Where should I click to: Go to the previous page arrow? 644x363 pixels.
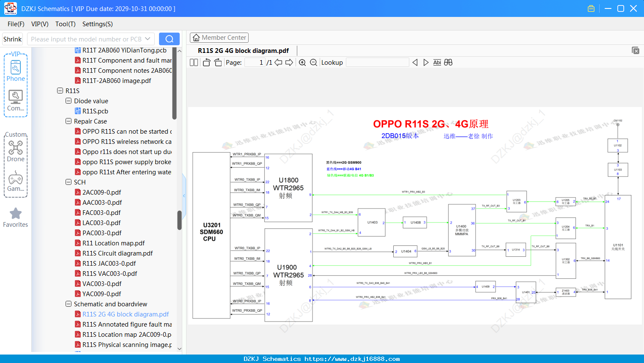click(278, 63)
